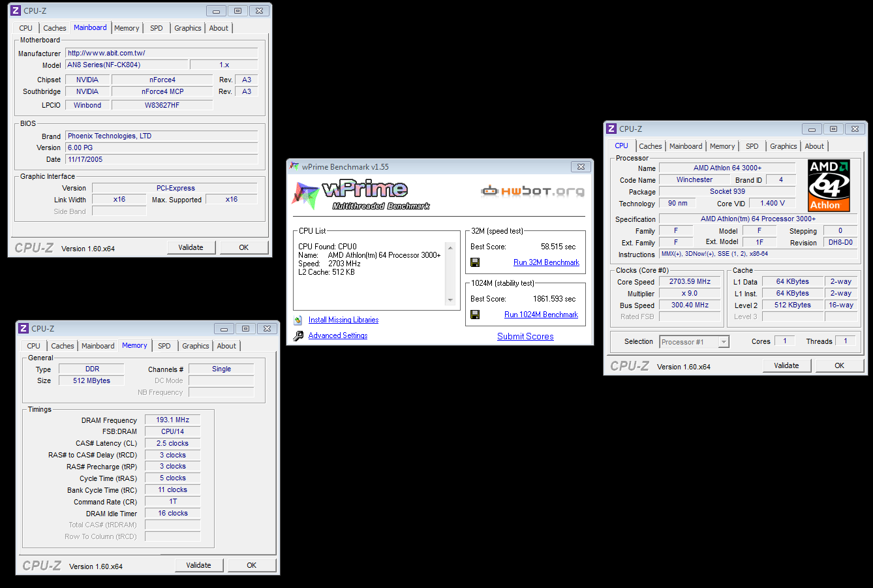Switch to the CPU tab in the Mainboard window
Screen dimensions: 873x588
pyautogui.click(x=26, y=28)
